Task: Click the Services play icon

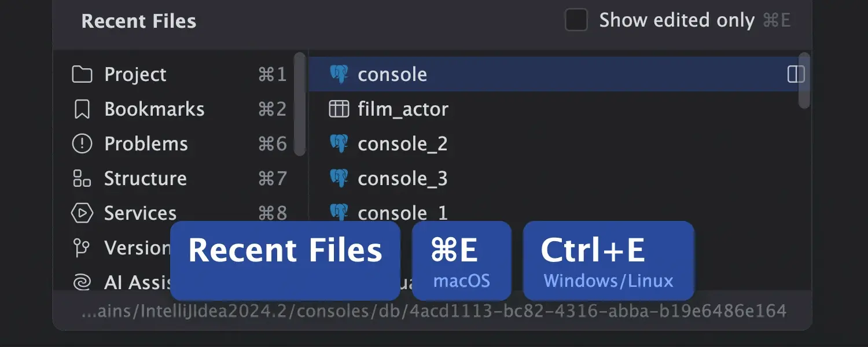Action: (82, 213)
